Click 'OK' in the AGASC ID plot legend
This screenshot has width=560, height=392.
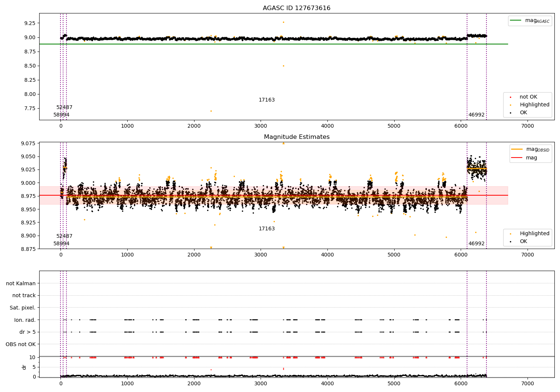tap(519, 113)
